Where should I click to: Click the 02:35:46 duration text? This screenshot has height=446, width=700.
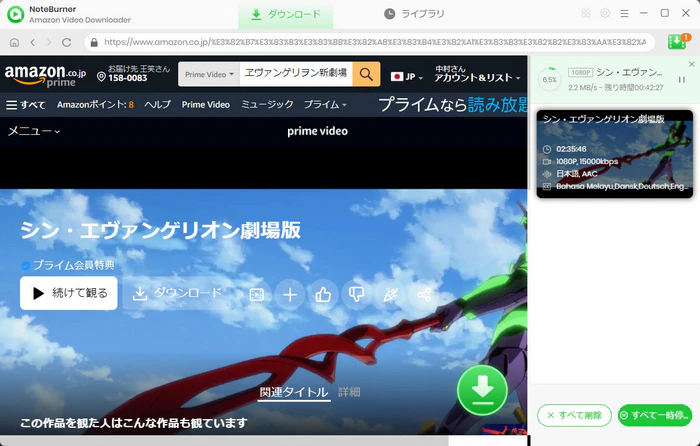[x=571, y=149]
